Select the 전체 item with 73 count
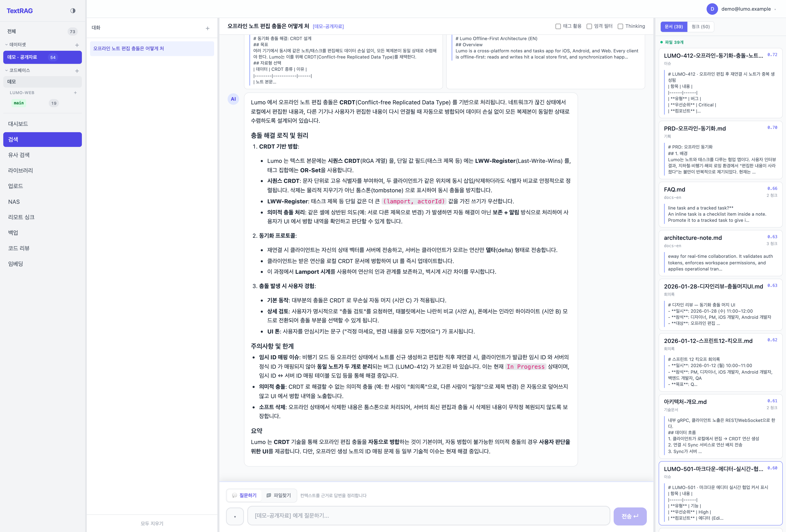The width and height of the screenshot is (786, 532). [43, 32]
